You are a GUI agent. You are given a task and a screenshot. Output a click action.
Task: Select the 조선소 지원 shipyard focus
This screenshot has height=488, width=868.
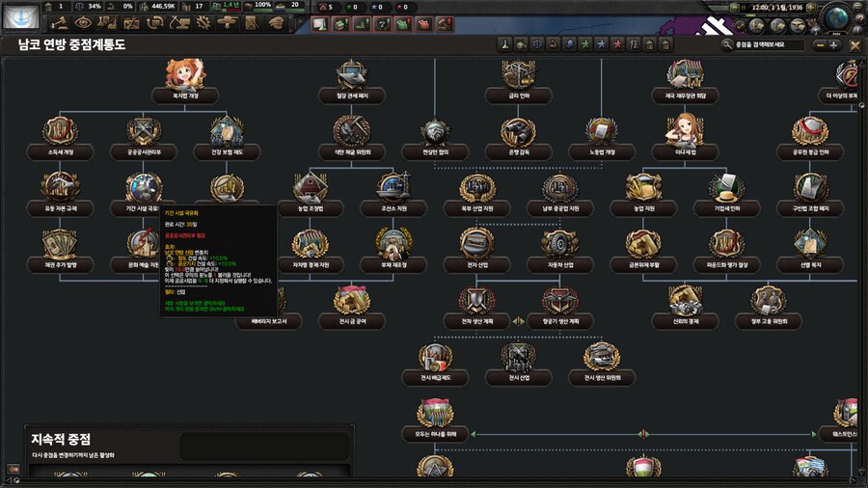click(393, 188)
